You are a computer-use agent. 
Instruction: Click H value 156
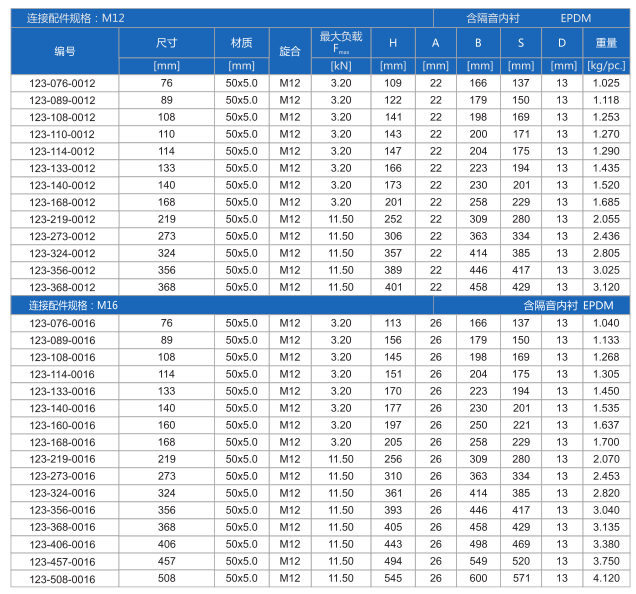pos(393,340)
